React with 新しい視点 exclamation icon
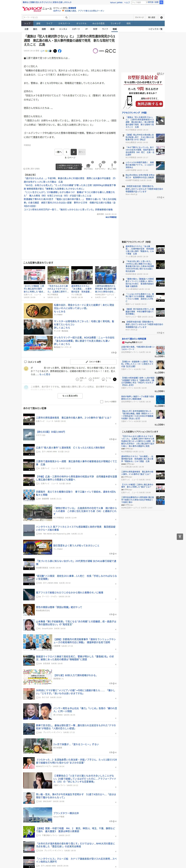Image resolution: width=186 pixels, height=868 pixels. 112,165
